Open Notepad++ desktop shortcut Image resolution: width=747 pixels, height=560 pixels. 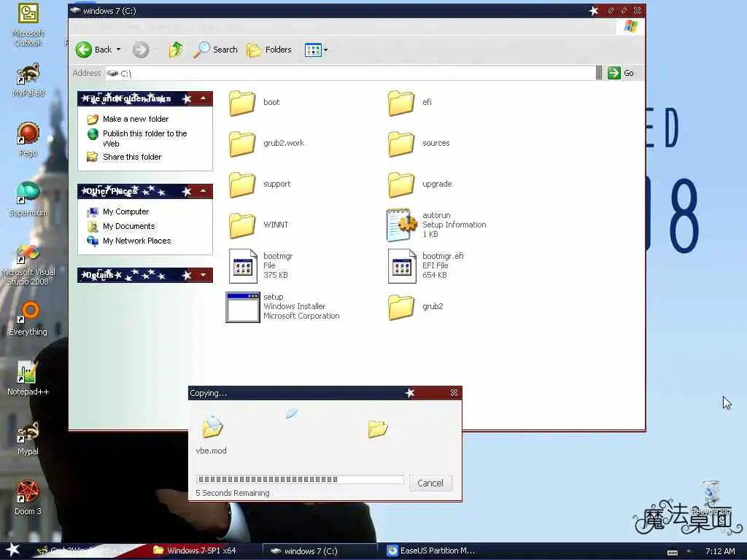[28, 378]
